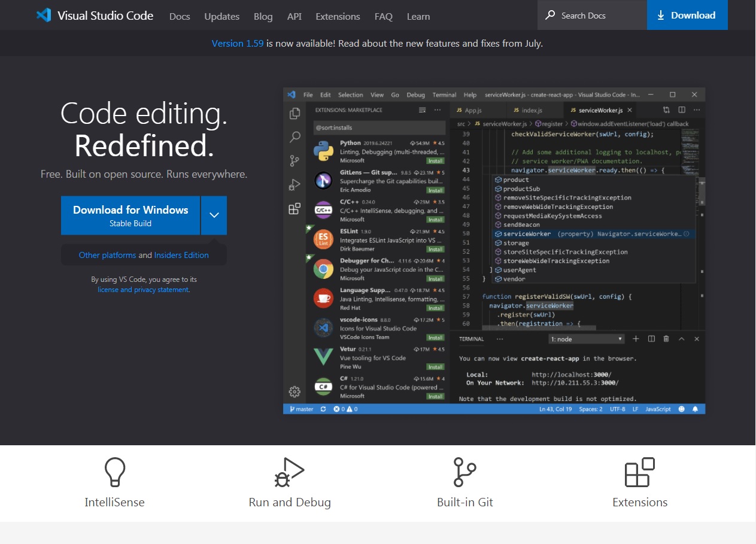Viewport: 756px width, 544px height.
Task: Click the bell icon in the status bar
Action: 695,409
